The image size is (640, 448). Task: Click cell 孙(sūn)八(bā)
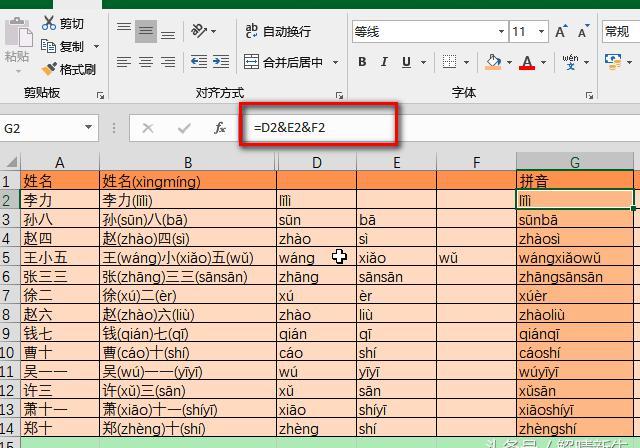click(188, 220)
